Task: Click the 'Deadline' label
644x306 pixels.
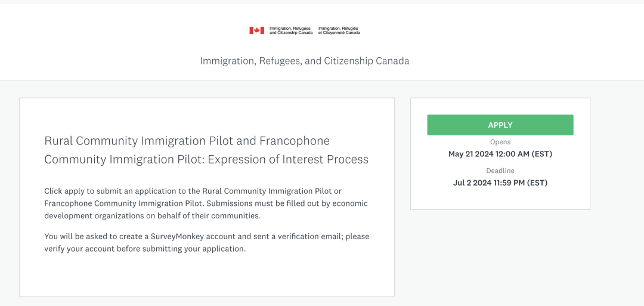Action: (500, 171)
